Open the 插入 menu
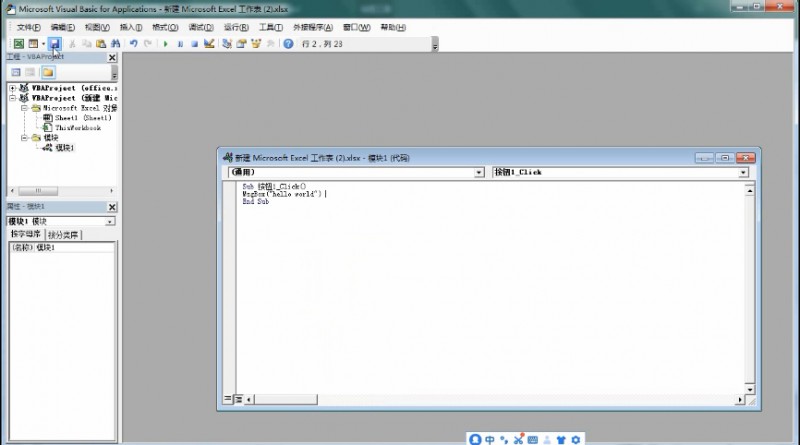The width and height of the screenshot is (800, 445). click(131, 27)
